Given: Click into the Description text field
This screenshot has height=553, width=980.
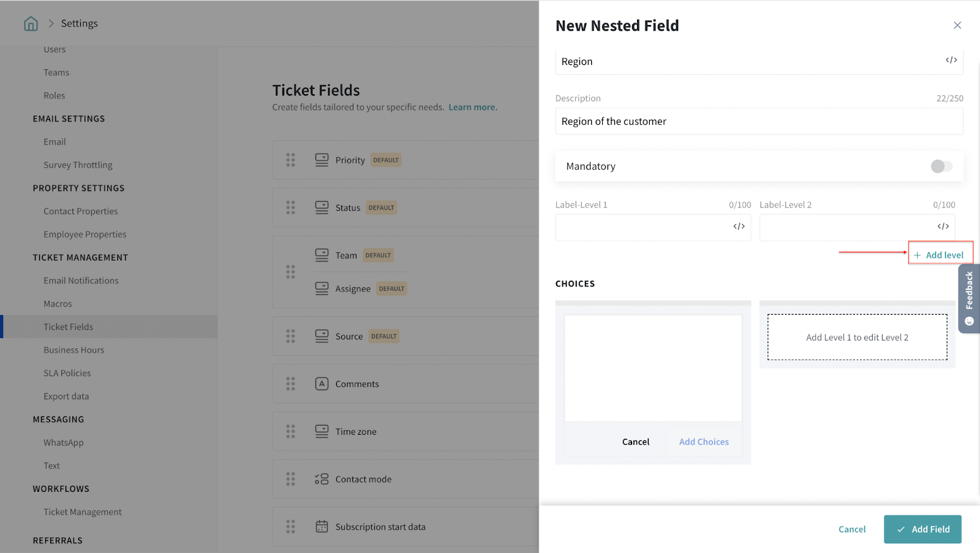Looking at the screenshot, I should pyautogui.click(x=758, y=121).
